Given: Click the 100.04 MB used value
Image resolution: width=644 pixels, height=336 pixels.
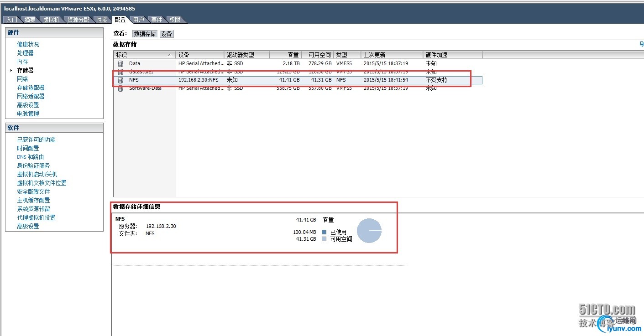Looking at the screenshot, I should (x=304, y=233).
